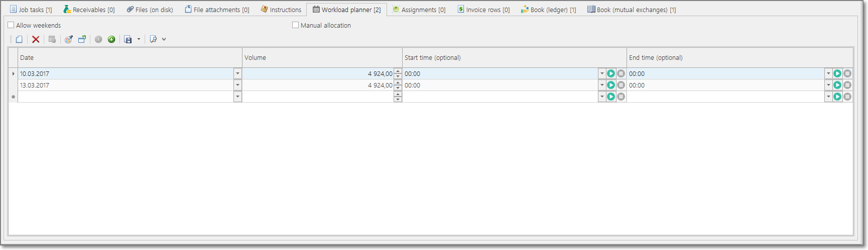
Task: Open the Receivables [0] tab
Action: pos(89,10)
